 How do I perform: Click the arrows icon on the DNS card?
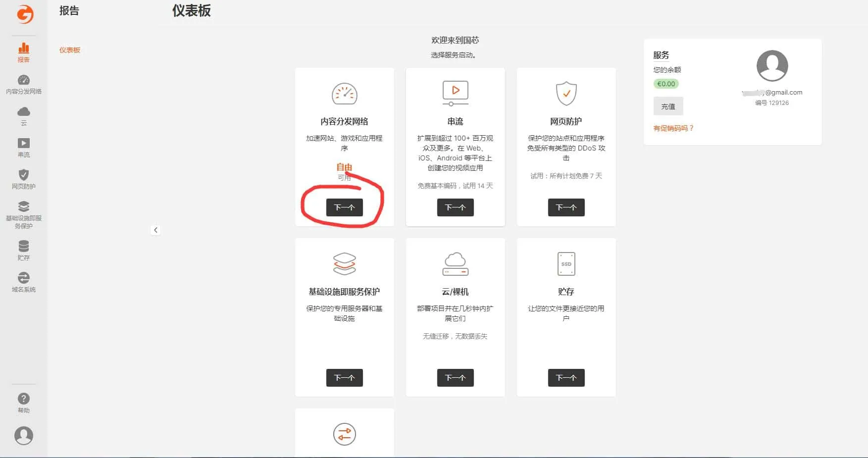(x=345, y=434)
